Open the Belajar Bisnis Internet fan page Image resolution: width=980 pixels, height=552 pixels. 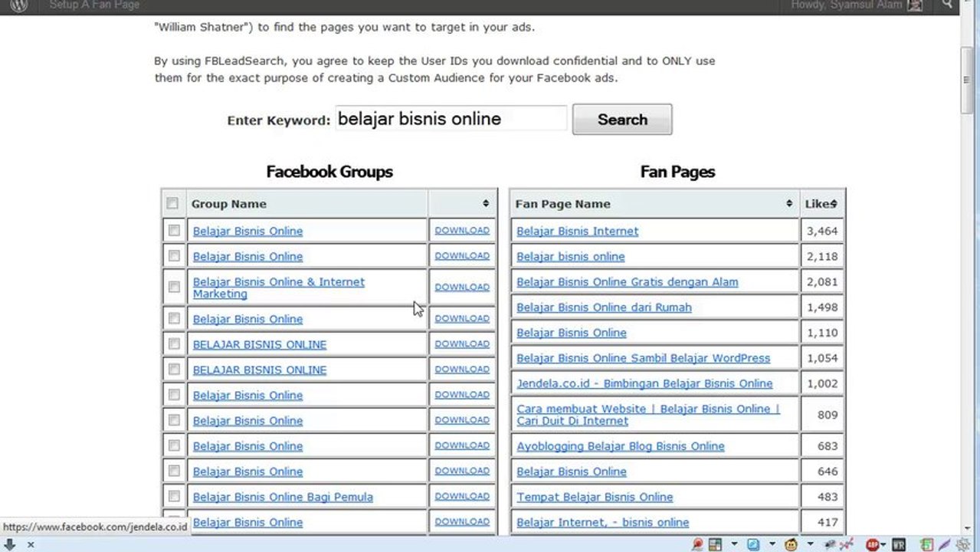click(x=577, y=231)
